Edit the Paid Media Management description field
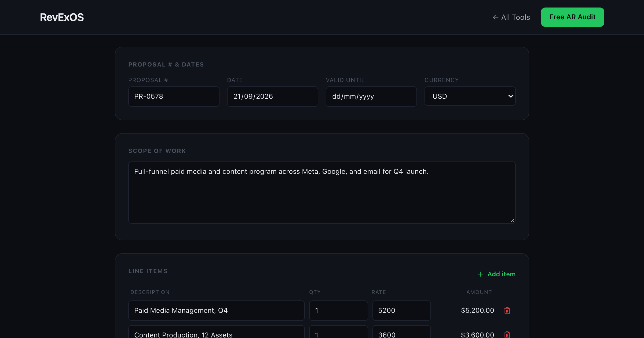Screen dimensions: 644x338 (x=217, y=311)
